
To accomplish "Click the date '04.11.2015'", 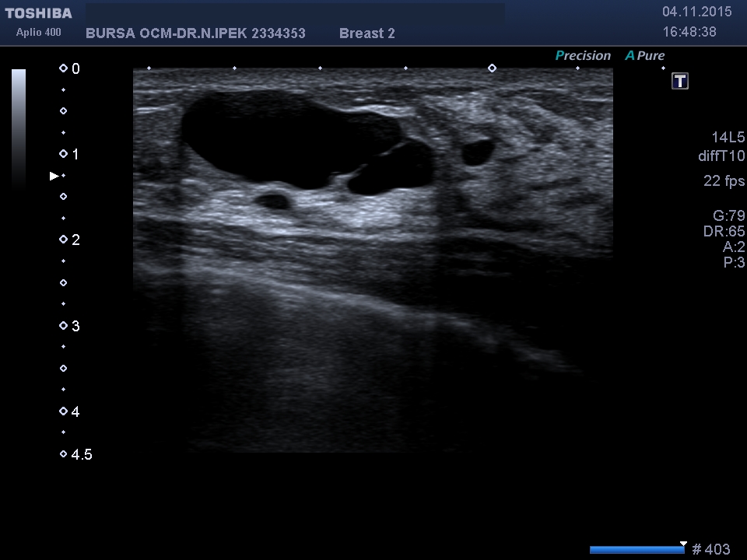I will pos(697,12).
